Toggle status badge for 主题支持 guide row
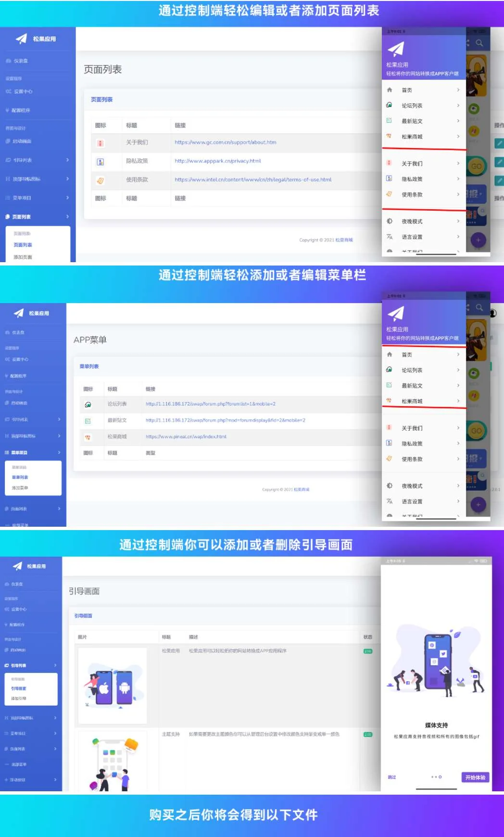Viewport: 504px width, 837px height. [368, 735]
